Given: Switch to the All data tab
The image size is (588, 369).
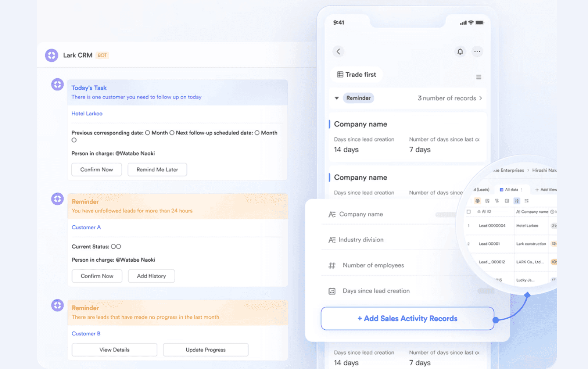Looking at the screenshot, I should (512, 190).
